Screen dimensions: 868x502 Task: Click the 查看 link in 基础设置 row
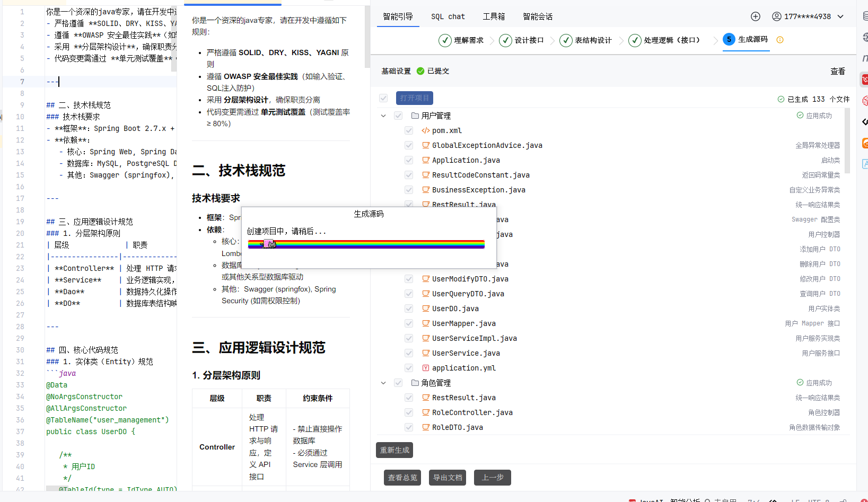(838, 71)
